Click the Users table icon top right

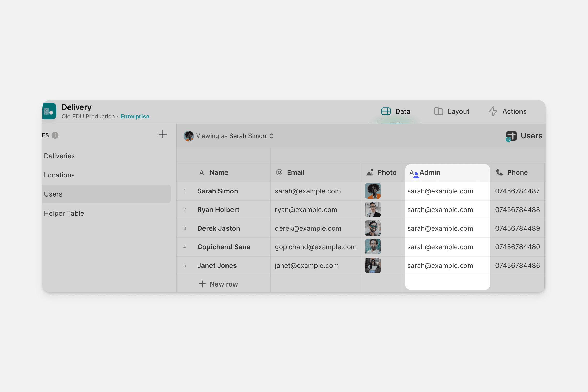point(511,136)
